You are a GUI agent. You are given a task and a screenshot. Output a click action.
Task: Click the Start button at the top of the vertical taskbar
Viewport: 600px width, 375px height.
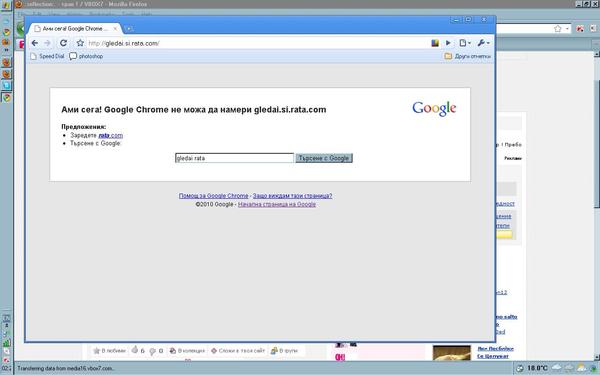(x=6, y=5)
